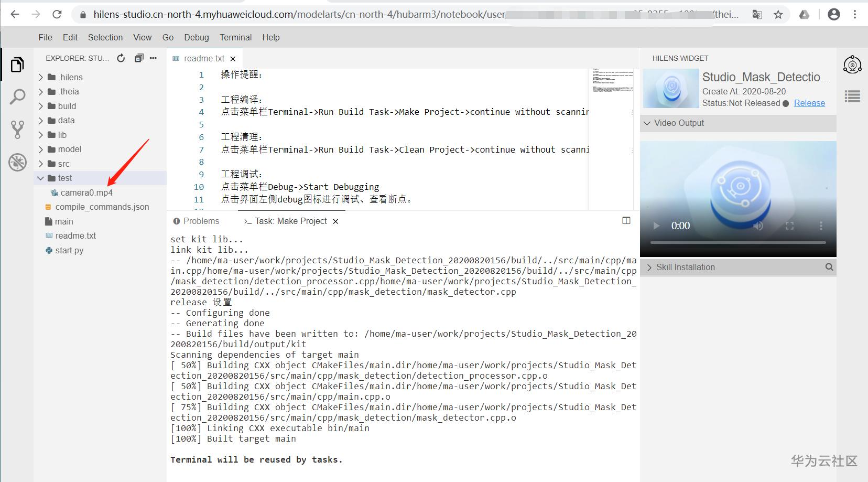Expand the model folder
The width and height of the screenshot is (868, 482).
point(41,149)
